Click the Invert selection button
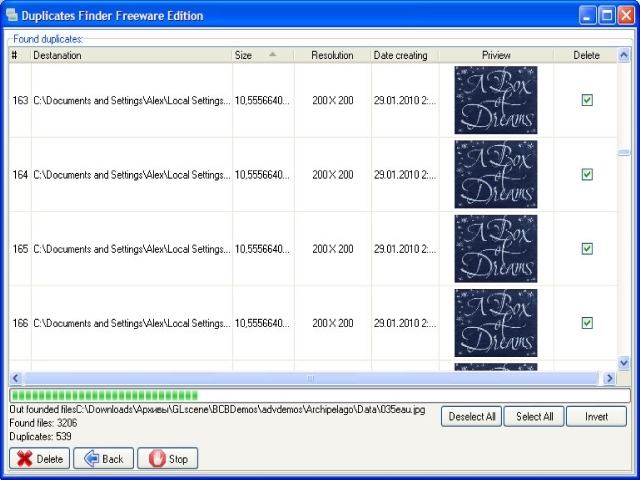640x480 pixels. coord(596,416)
